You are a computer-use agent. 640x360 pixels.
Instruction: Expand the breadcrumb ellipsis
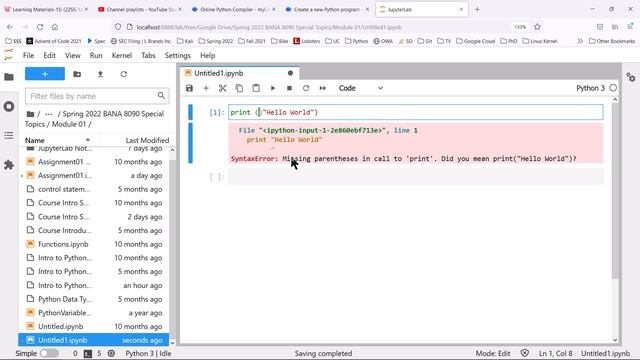click(49, 114)
